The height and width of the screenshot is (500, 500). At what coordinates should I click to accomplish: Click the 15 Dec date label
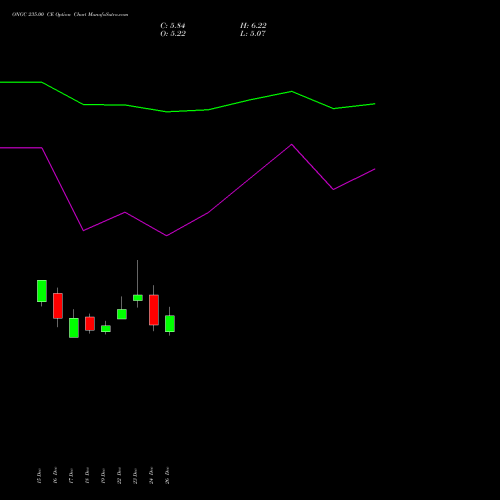(x=39, y=476)
